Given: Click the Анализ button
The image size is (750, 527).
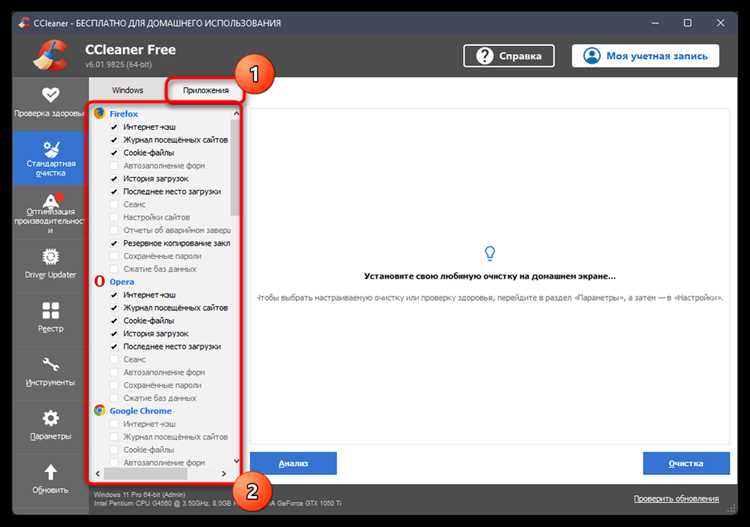Looking at the screenshot, I should (293, 463).
